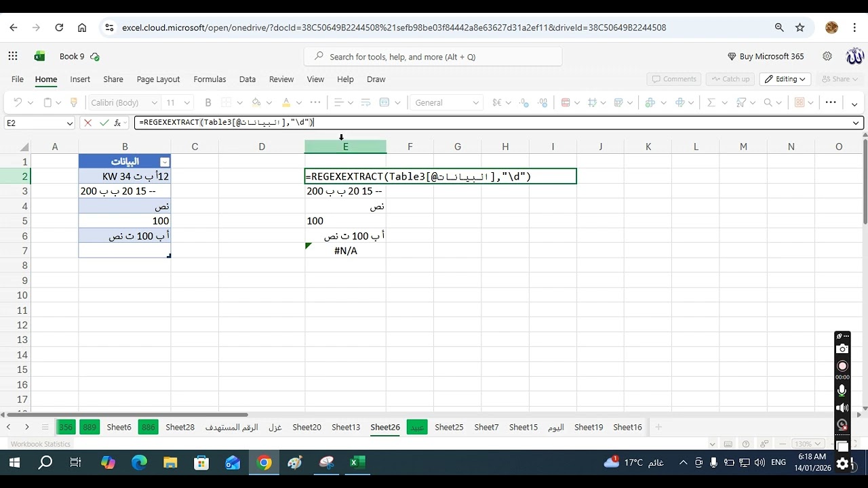Click the Share button
Viewport: 868px width, 488px height.
840,79
